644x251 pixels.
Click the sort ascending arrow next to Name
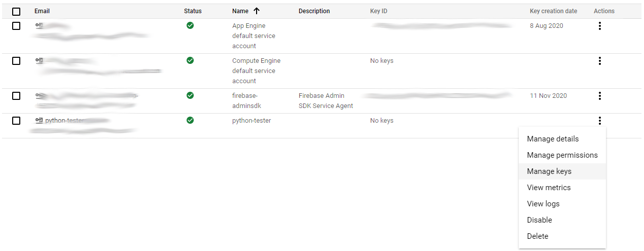pos(257,11)
